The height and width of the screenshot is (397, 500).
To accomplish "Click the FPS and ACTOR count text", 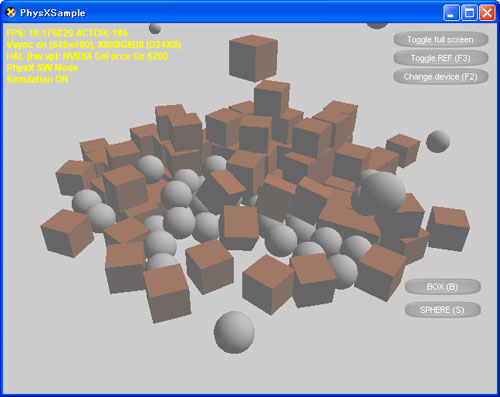I will click(x=67, y=33).
